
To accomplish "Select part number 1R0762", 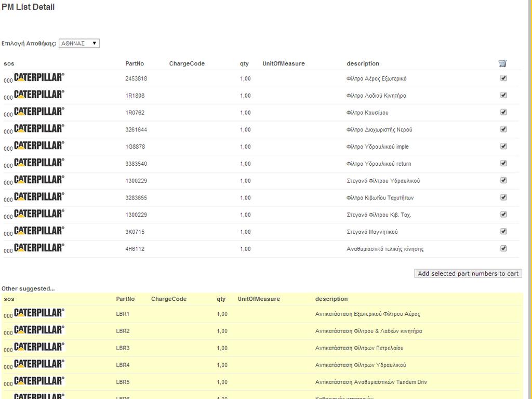I will click(x=135, y=113).
